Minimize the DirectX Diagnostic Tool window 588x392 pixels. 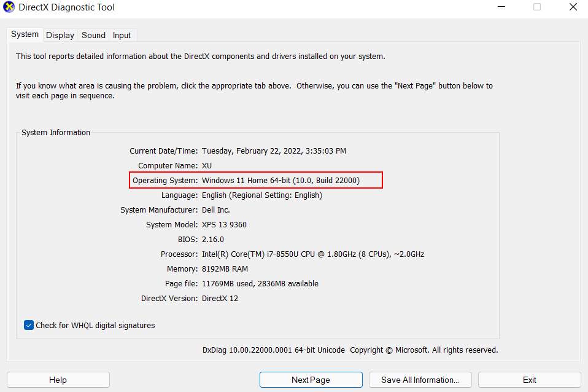pyautogui.click(x=501, y=7)
